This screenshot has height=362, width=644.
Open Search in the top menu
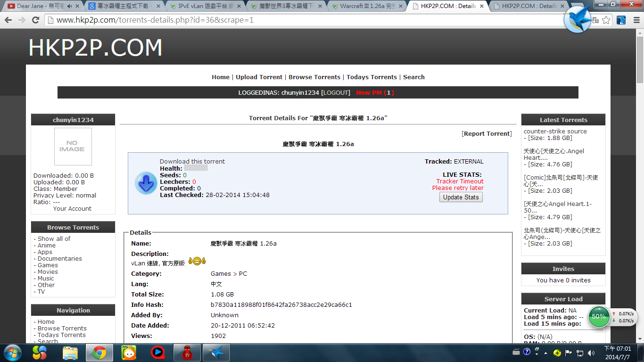pos(414,77)
